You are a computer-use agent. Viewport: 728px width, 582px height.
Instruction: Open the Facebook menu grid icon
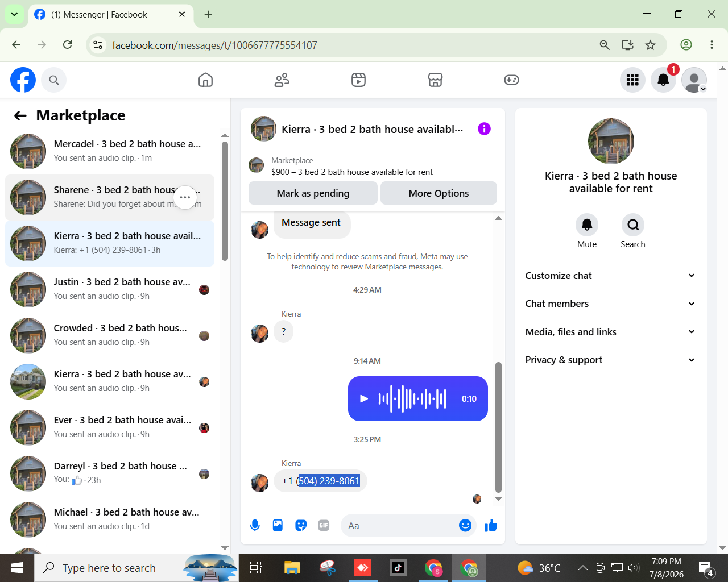632,80
